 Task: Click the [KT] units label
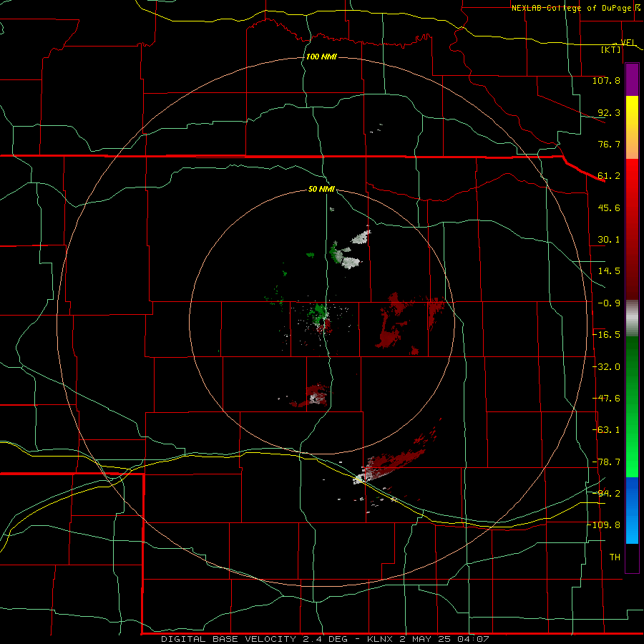(611, 49)
